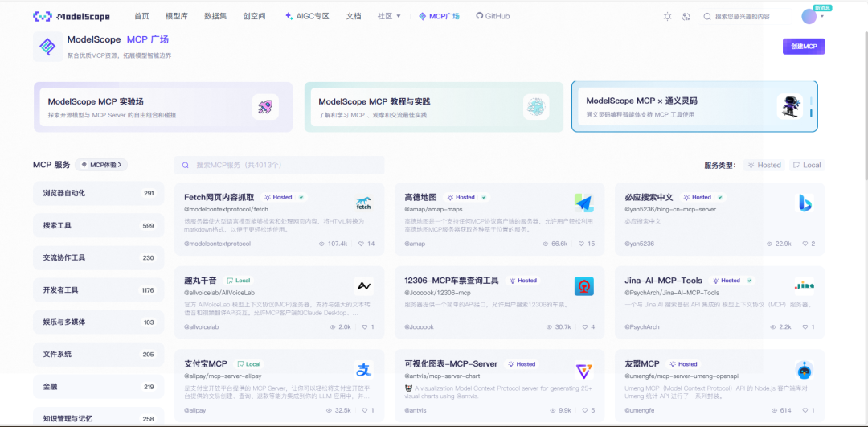The image size is (868, 427).
Task: Focus the header 搜索您感兴趣的内容 field
Action: click(744, 17)
